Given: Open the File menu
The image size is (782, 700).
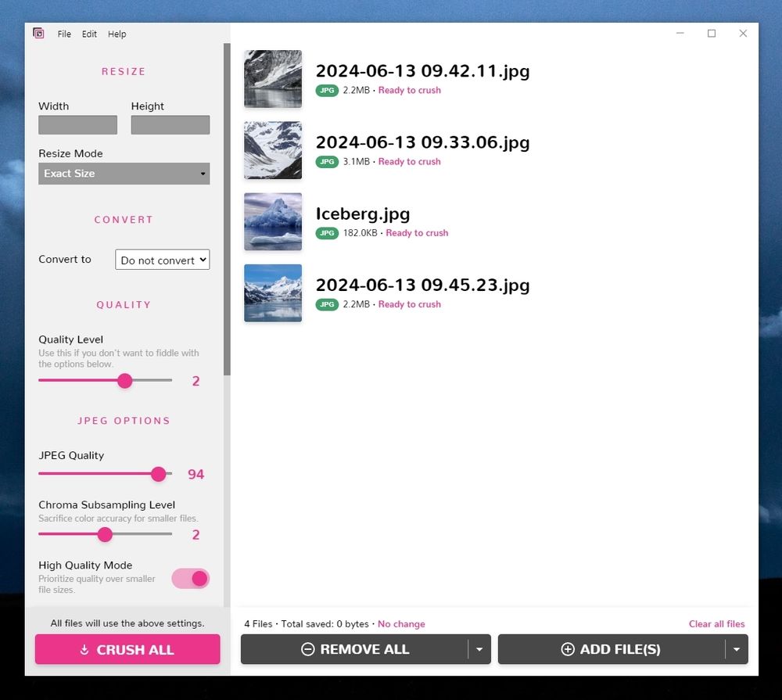Looking at the screenshot, I should click(64, 34).
